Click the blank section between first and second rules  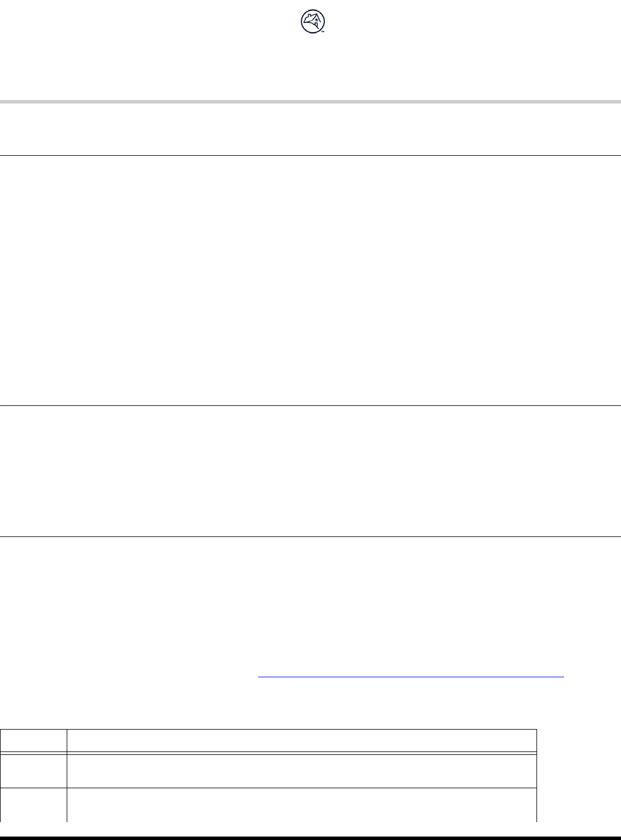[x=310, y=281]
